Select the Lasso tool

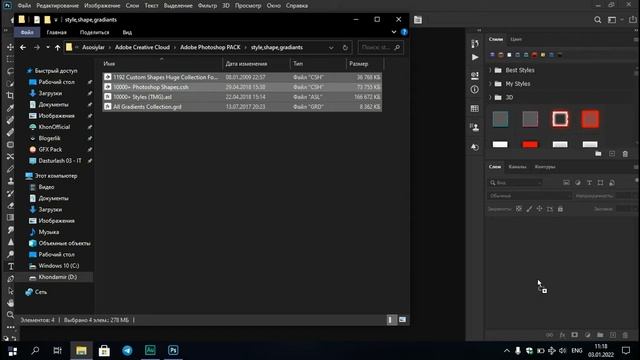click(x=10, y=71)
